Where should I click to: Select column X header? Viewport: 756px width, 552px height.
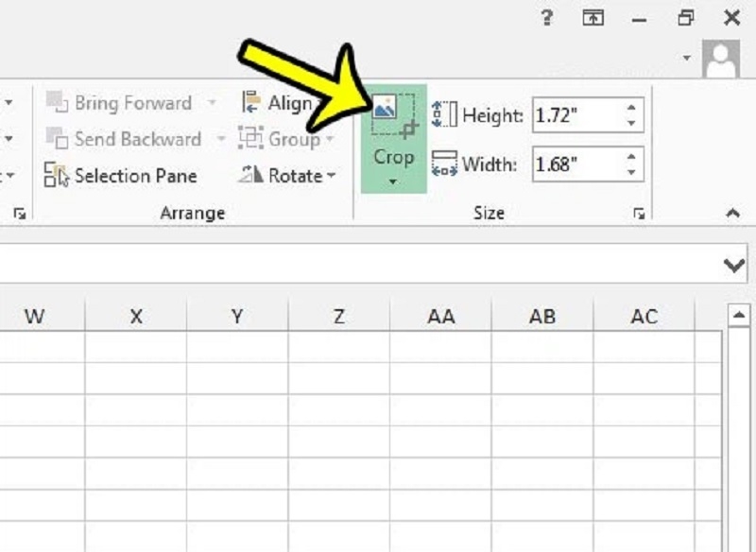pos(136,317)
